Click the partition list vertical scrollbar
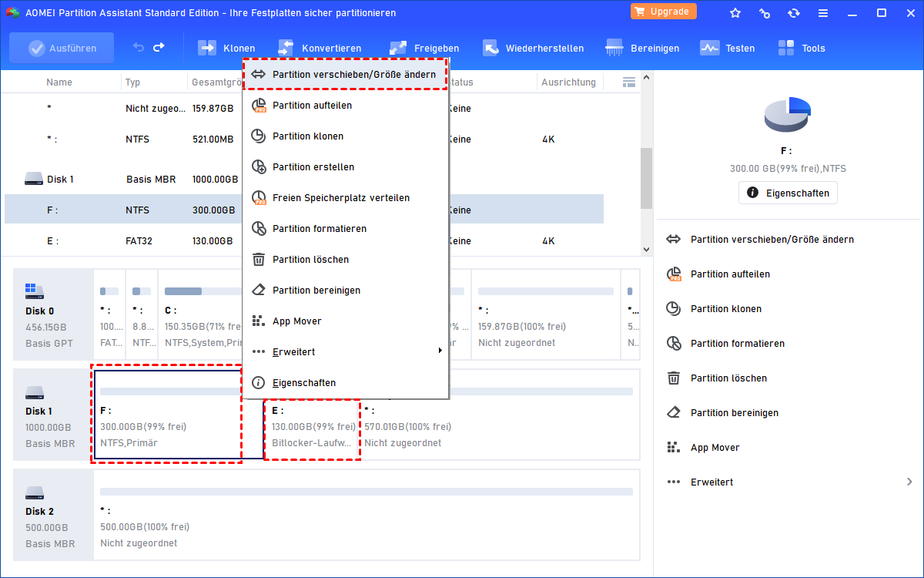 tap(646, 177)
